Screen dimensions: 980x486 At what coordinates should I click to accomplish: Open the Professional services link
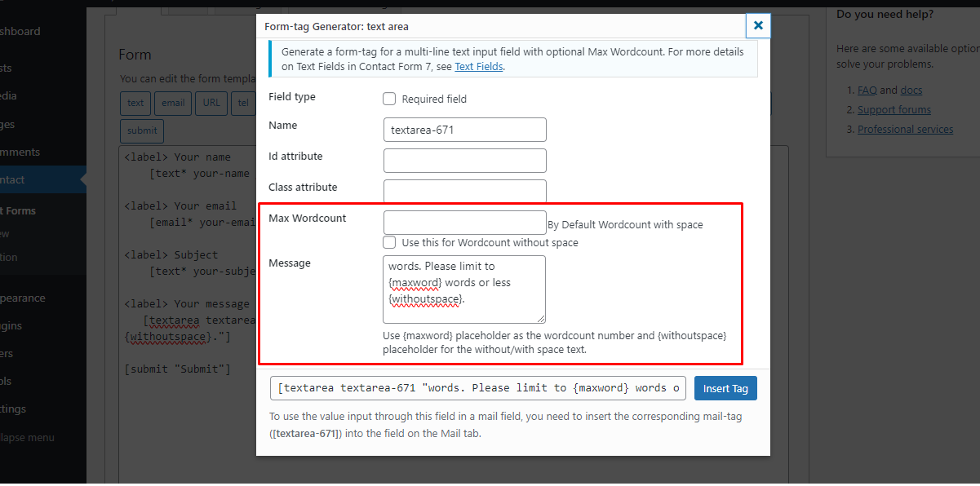click(905, 130)
